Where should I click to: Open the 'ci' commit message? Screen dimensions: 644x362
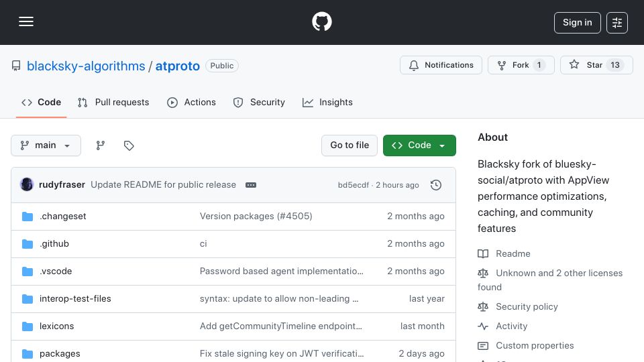point(203,244)
